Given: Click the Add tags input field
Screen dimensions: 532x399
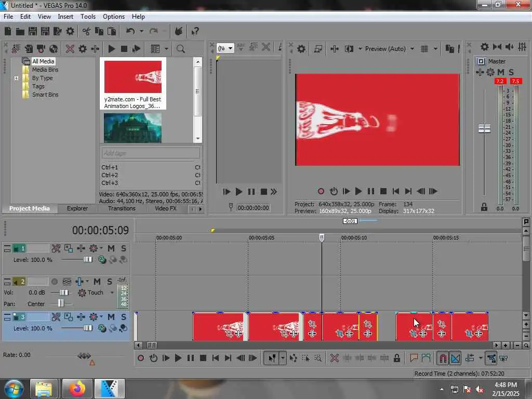Looking at the screenshot, I should 151,153.
